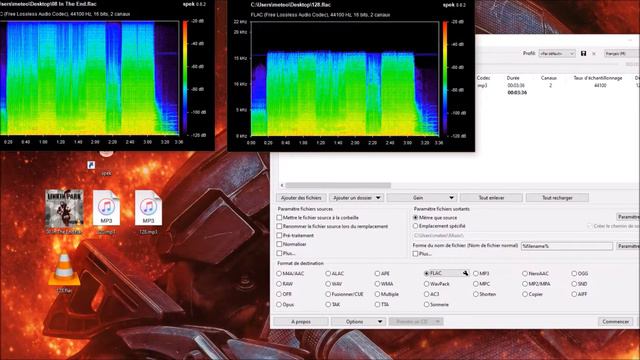The width and height of the screenshot is (640, 360).
Task: Open the Français language selector
Action: tap(621, 53)
